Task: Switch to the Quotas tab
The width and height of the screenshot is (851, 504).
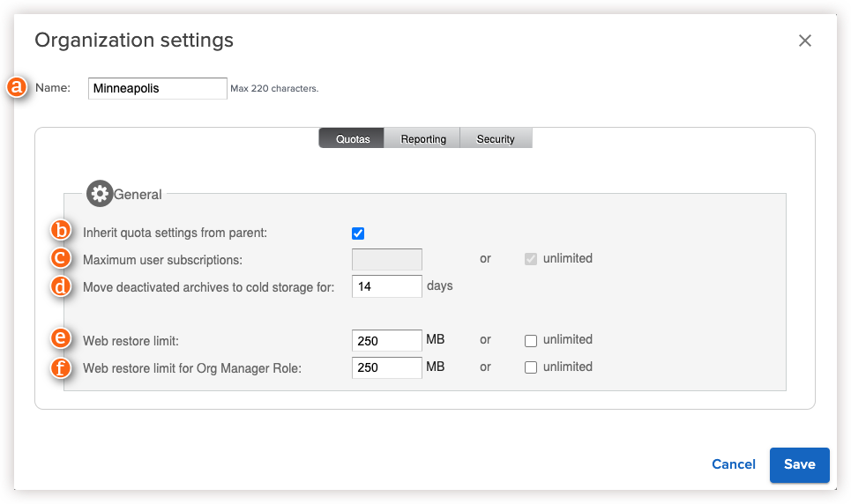Action: point(352,138)
